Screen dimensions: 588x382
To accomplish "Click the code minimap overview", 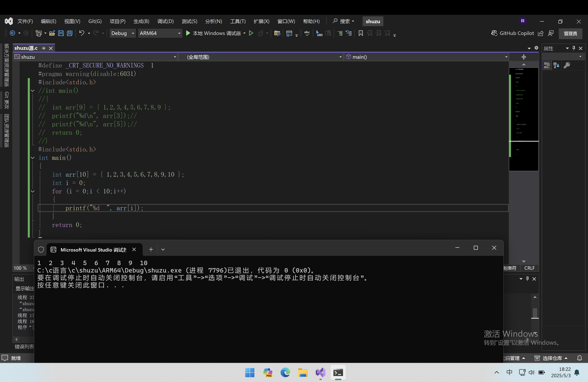I will (x=524, y=119).
